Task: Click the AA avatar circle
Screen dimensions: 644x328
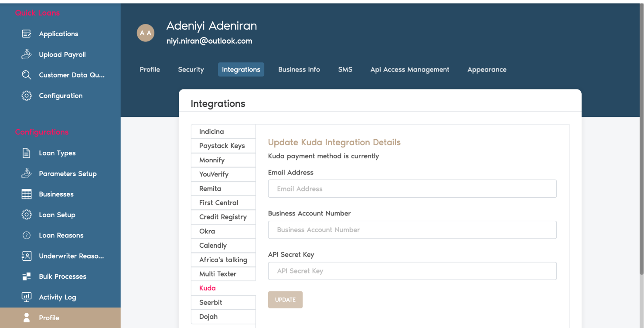Action: click(145, 33)
